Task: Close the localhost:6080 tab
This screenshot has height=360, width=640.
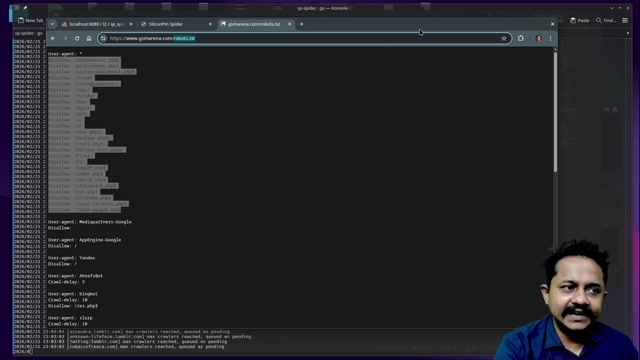Action: click(131, 24)
